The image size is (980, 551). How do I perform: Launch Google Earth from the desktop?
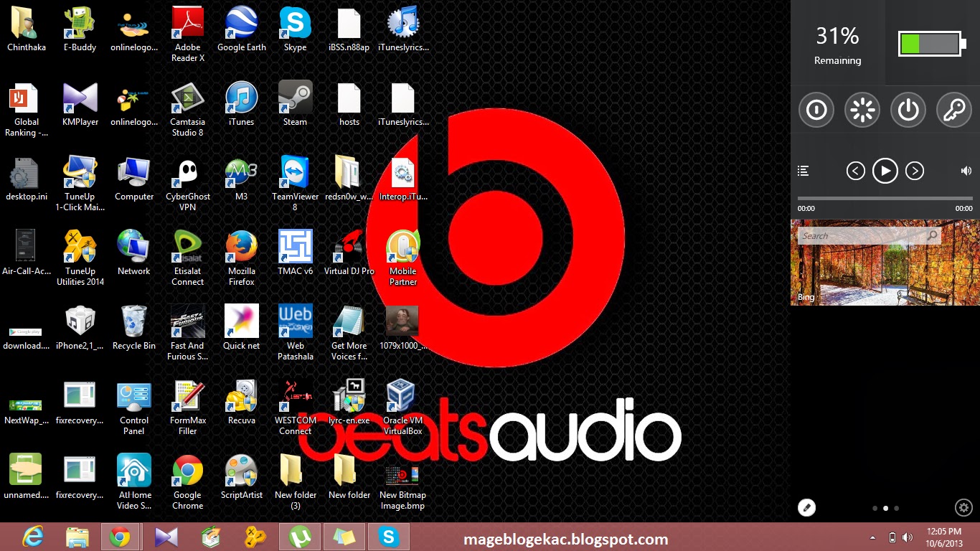[242, 29]
